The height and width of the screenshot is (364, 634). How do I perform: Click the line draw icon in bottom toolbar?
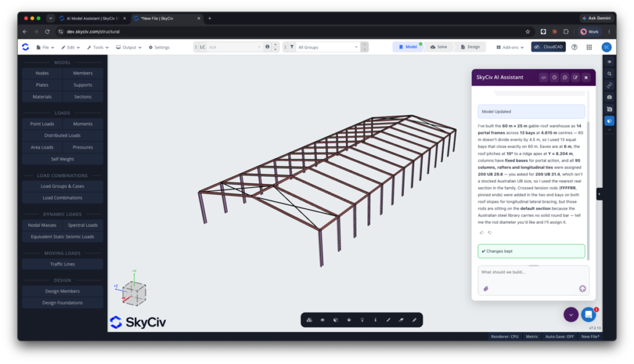(388, 320)
